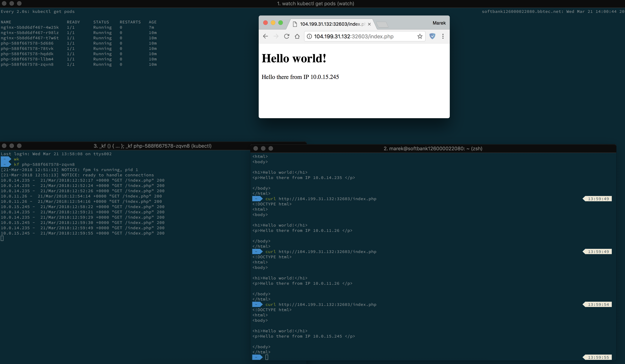Image resolution: width=625 pixels, height=364 pixels.
Task: Click the zsh terminal title bar
Action: point(433,149)
